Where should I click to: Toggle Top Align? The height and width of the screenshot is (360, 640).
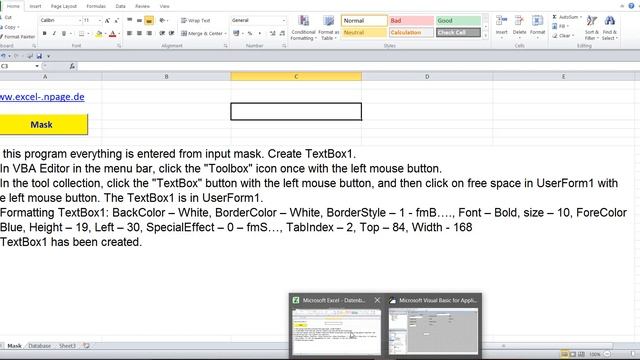tap(129, 20)
